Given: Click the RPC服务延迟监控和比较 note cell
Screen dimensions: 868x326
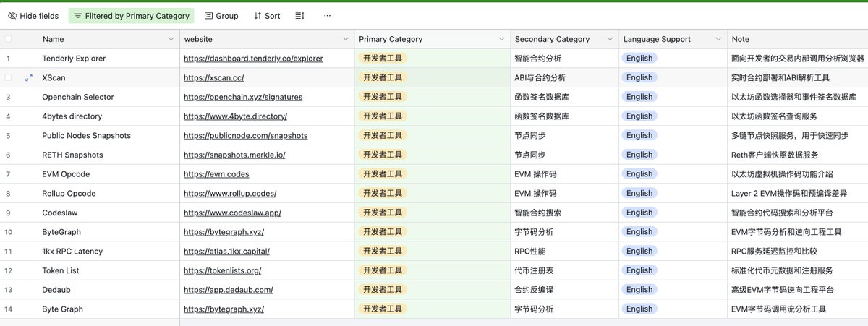Looking at the screenshot, I should [797, 251].
